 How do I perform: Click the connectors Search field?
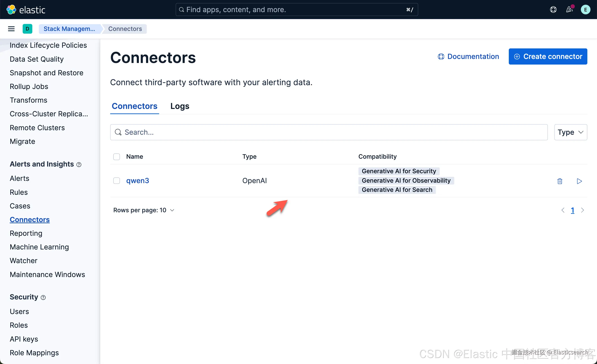(x=329, y=132)
